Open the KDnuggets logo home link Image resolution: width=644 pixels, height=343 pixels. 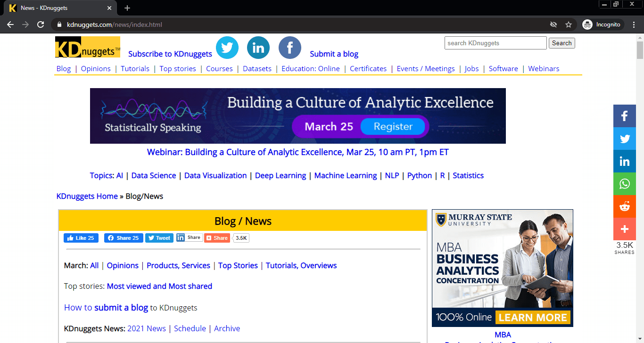(x=88, y=47)
